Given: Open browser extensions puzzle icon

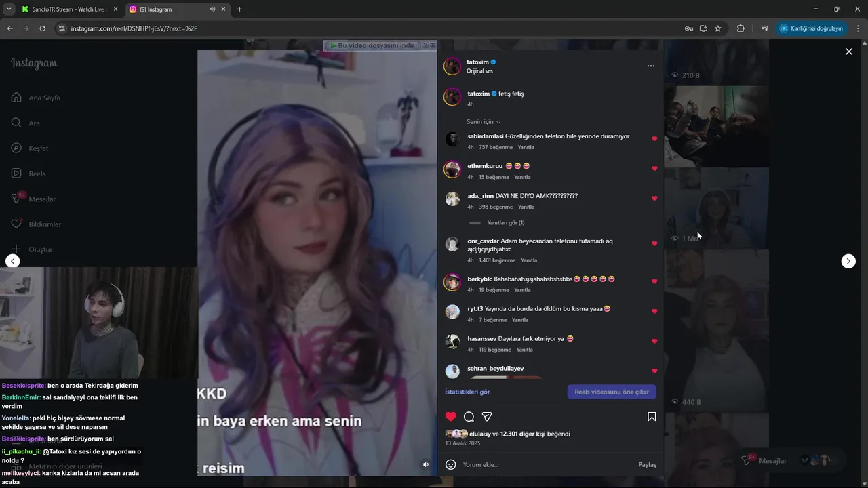Looking at the screenshot, I should [741, 28].
